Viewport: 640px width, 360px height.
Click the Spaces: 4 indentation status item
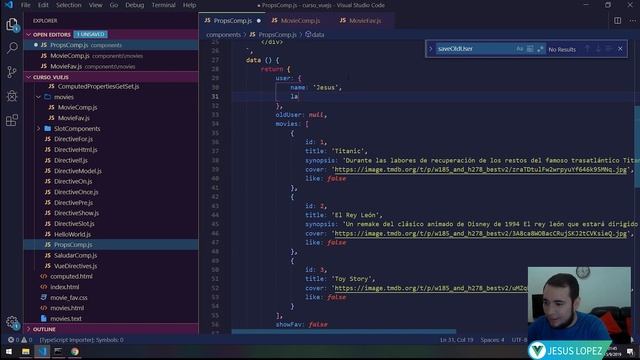(x=492, y=340)
